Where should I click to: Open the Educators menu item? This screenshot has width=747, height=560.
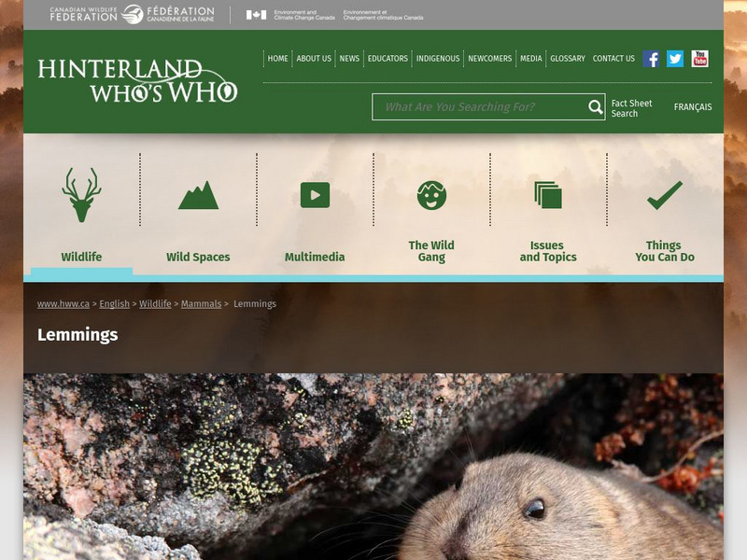[x=388, y=59]
